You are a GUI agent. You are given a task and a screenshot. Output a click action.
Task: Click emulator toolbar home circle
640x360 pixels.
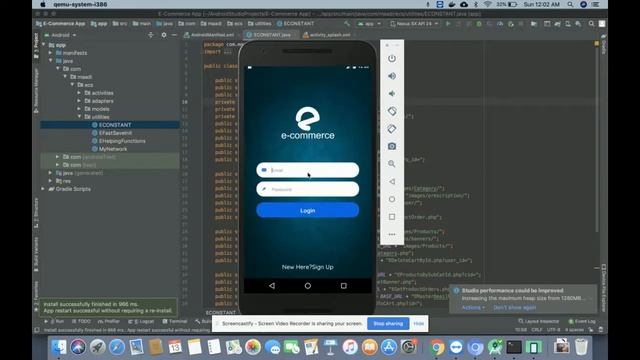click(x=392, y=199)
